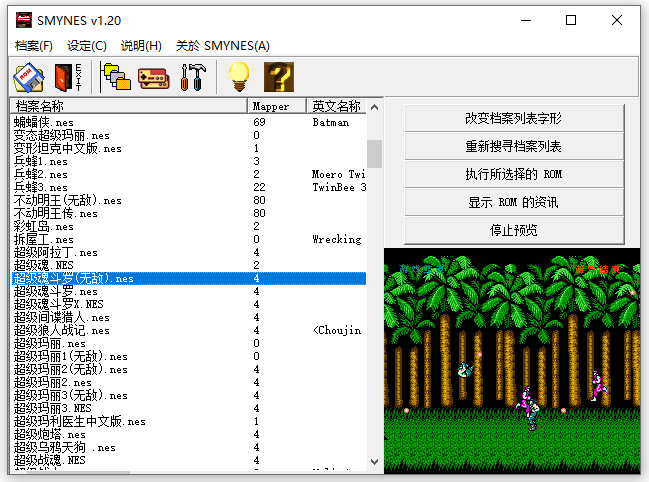The image size is (649, 482).
Task: Open ROM file via the ROM disk icon
Action: coord(29,77)
